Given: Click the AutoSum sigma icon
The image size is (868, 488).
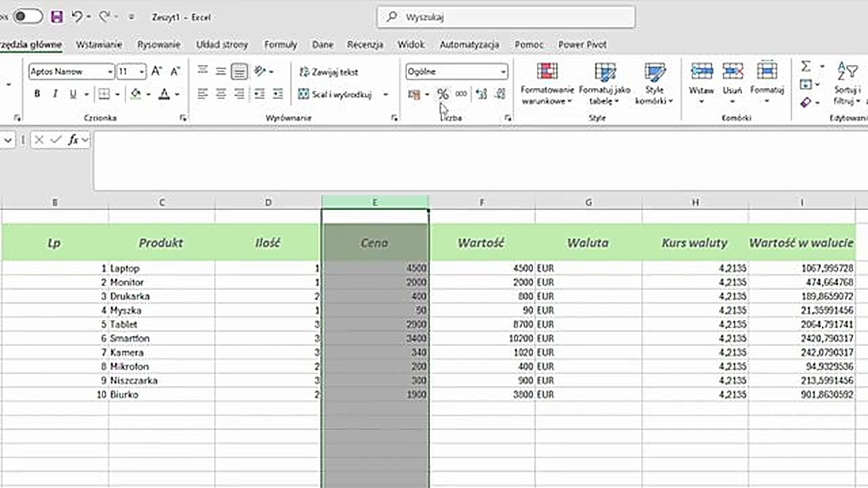Looking at the screenshot, I should (x=805, y=66).
